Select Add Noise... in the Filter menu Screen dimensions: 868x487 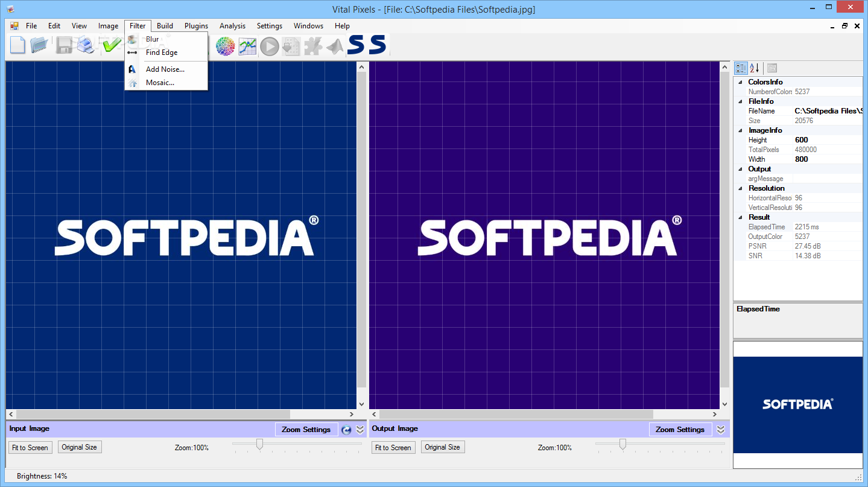(166, 69)
